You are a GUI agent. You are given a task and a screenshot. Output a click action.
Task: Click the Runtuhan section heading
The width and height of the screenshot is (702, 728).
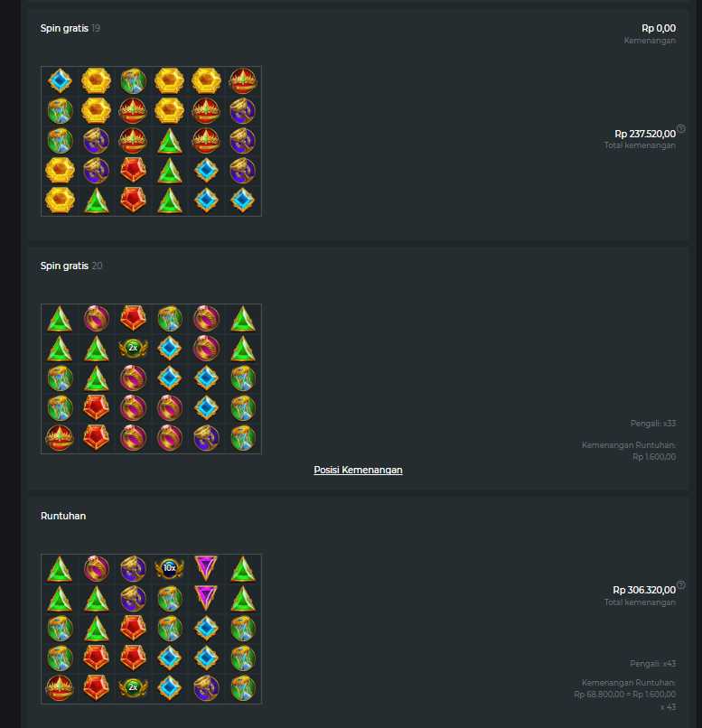[63, 517]
